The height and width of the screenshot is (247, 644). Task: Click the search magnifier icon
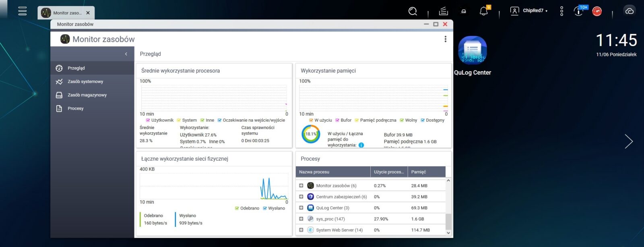[413, 11]
